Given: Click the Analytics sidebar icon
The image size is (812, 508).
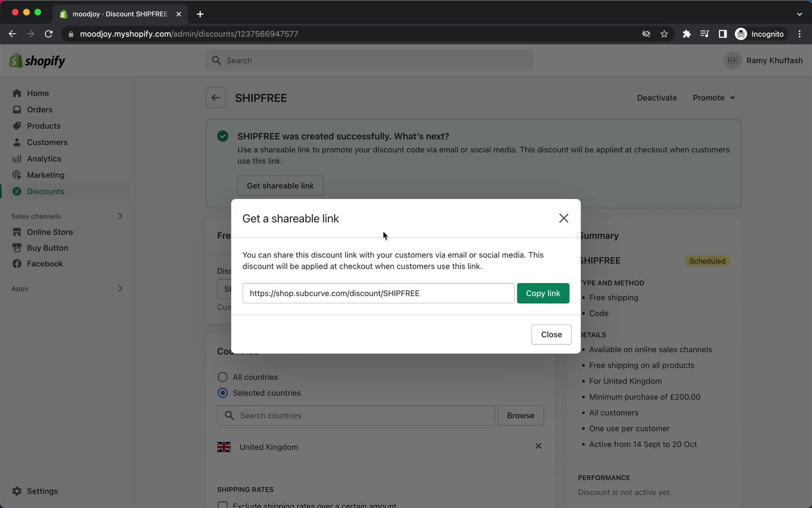Looking at the screenshot, I should tap(16, 158).
